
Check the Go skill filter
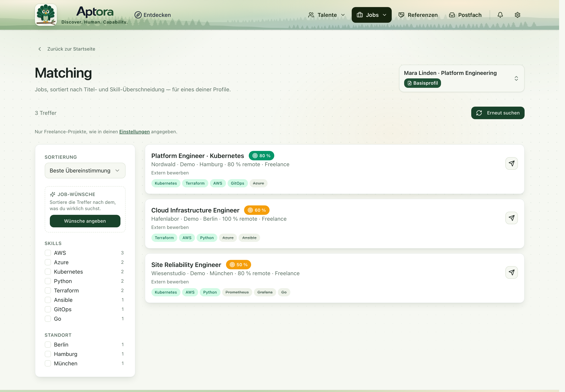tap(48, 318)
